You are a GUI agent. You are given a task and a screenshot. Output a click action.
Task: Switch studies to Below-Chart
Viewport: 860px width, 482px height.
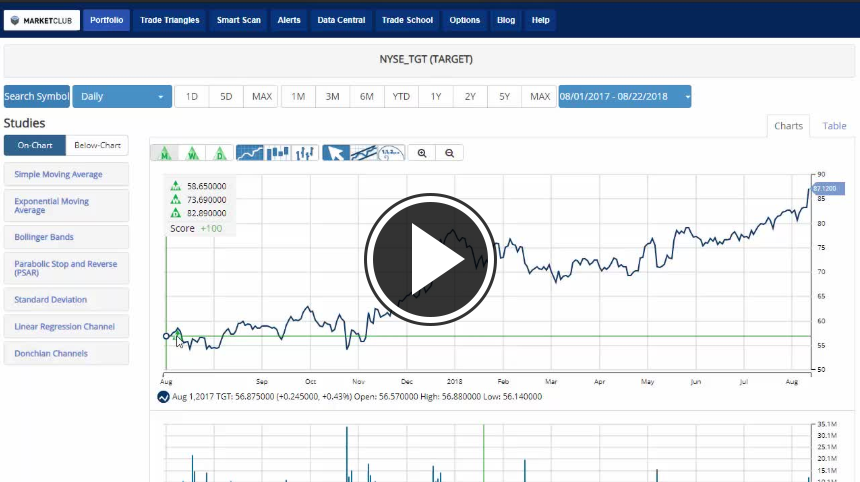pos(97,145)
